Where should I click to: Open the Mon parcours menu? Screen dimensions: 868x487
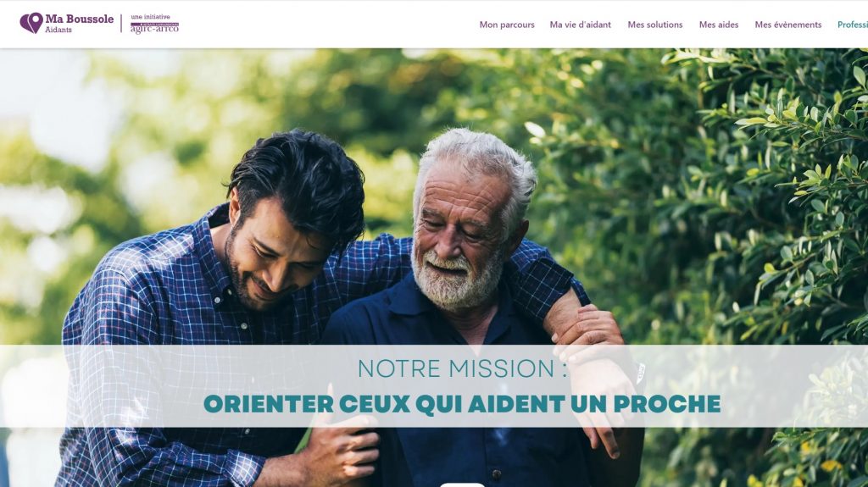pyautogui.click(x=507, y=25)
